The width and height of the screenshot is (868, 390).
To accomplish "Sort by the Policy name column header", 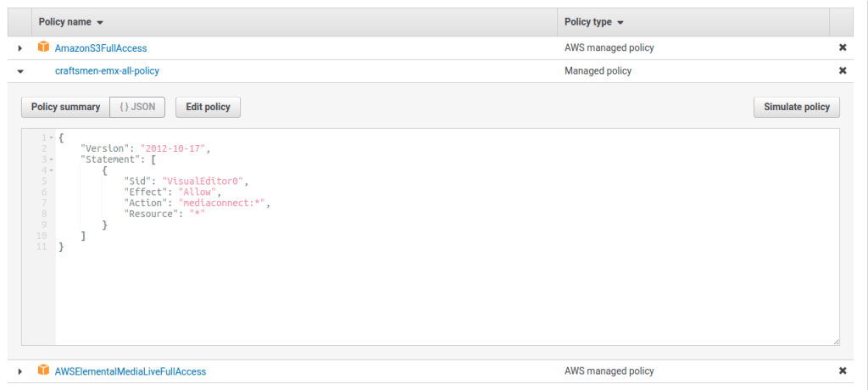I will tap(71, 22).
